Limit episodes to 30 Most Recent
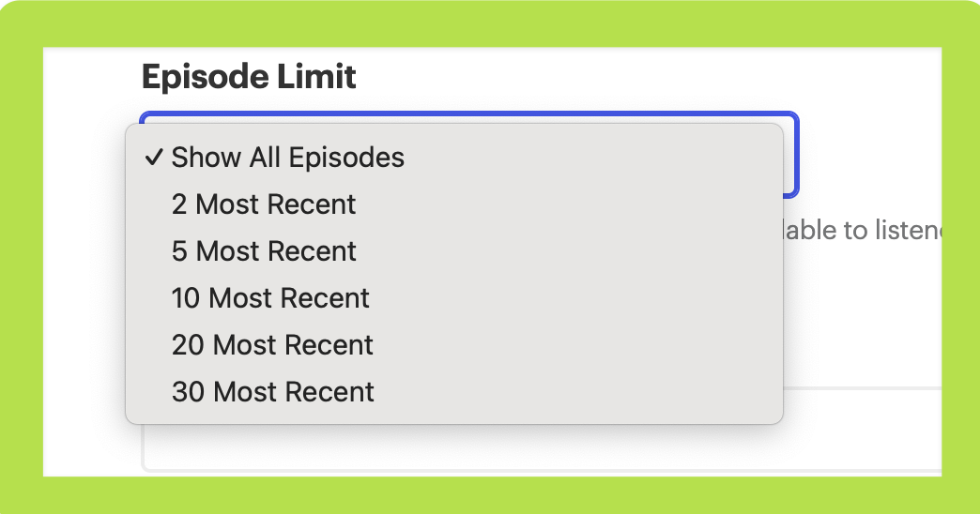Screen dimensions: 980x514 pyautogui.click(x=272, y=392)
